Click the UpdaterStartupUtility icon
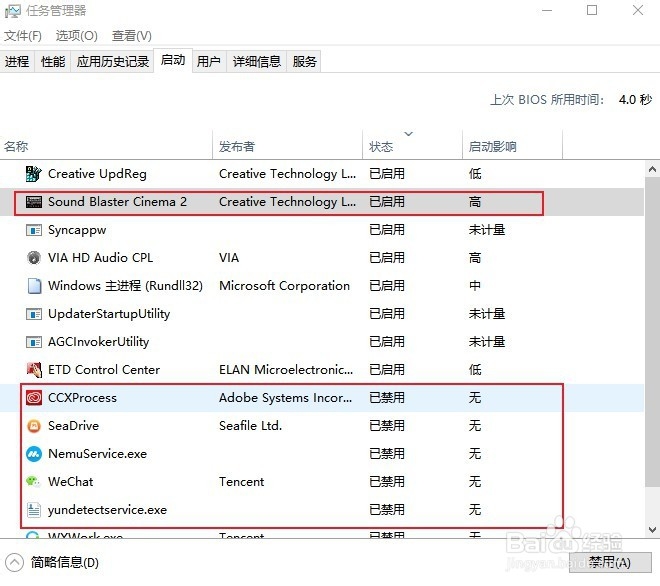Image resolution: width=660 pixels, height=586 pixels. [34, 314]
